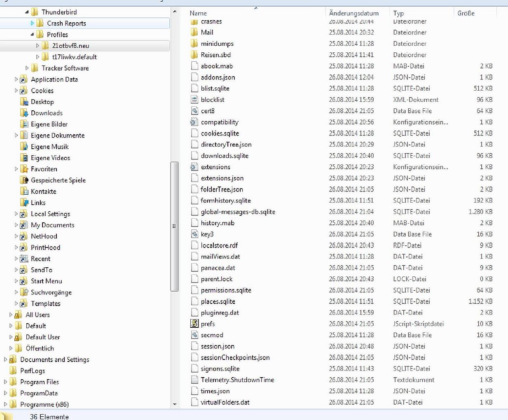Click the Gespeicherte Spiele folder icon
The image size is (508, 420).
pos(24,180)
